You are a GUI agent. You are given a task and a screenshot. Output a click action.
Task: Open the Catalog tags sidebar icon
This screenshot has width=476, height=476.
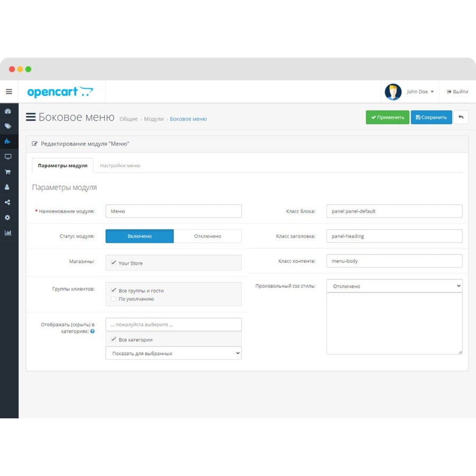coord(8,126)
